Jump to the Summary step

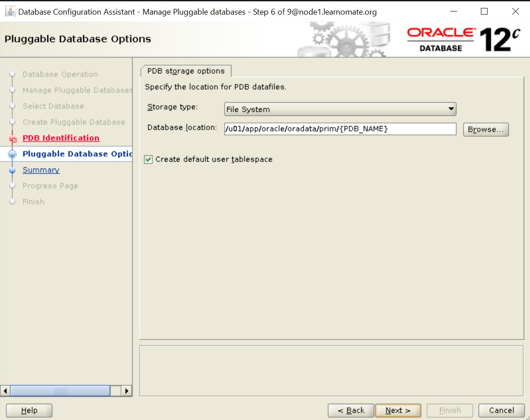(41, 170)
